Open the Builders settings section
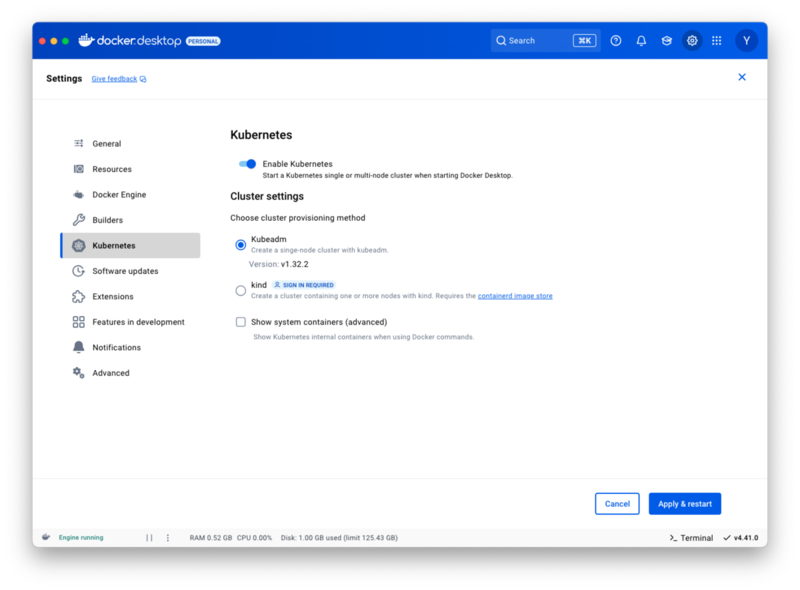This screenshot has height=590, width=800. [x=131, y=220]
